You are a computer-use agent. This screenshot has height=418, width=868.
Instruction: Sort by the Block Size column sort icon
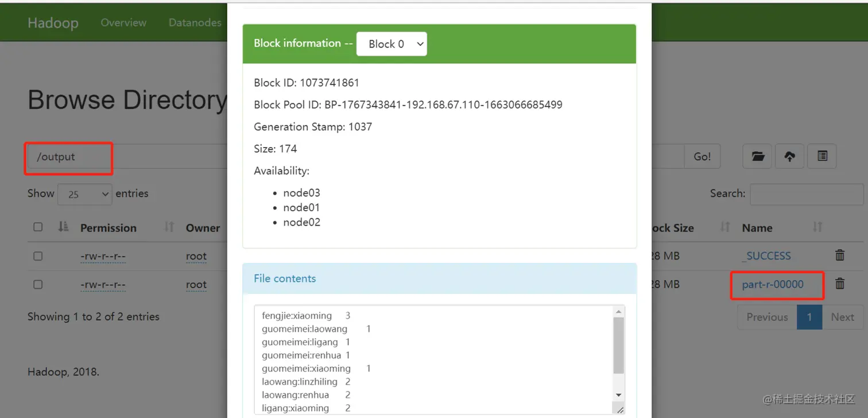(x=724, y=227)
